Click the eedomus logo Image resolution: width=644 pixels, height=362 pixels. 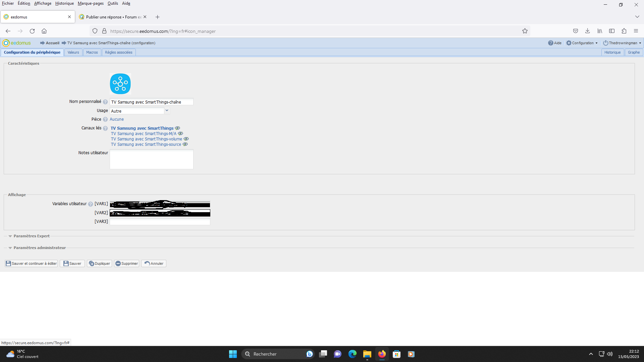pos(16,43)
